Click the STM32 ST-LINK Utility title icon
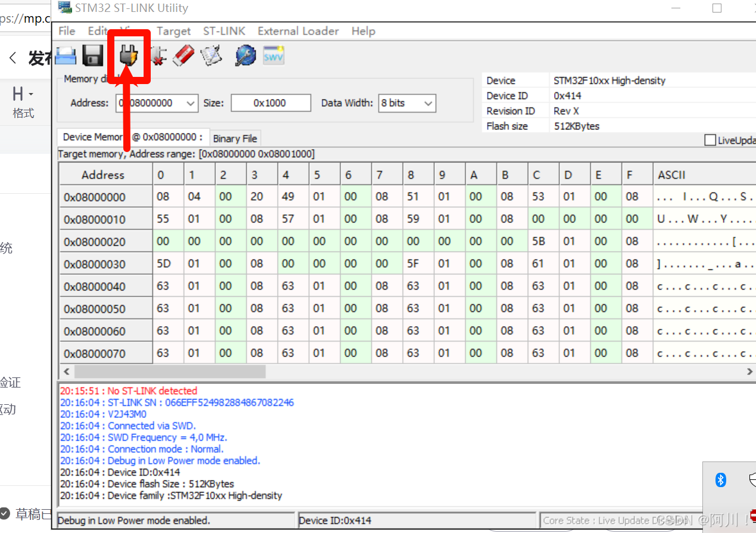 (x=64, y=8)
